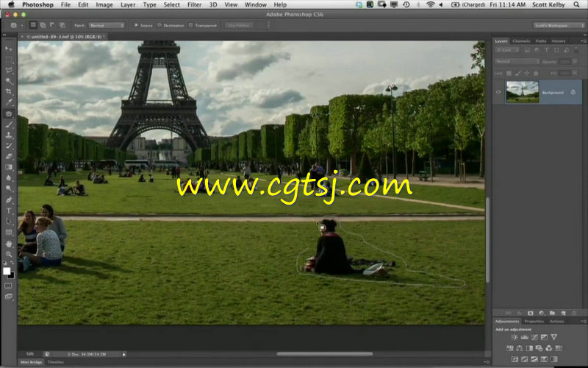Select the Brush tool
The width and height of the screenshot is (588, 368).
(x=9, y=124)
